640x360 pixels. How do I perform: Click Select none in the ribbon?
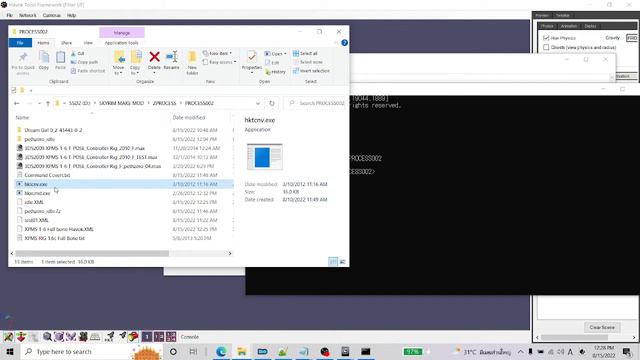[x=308, y=62]
